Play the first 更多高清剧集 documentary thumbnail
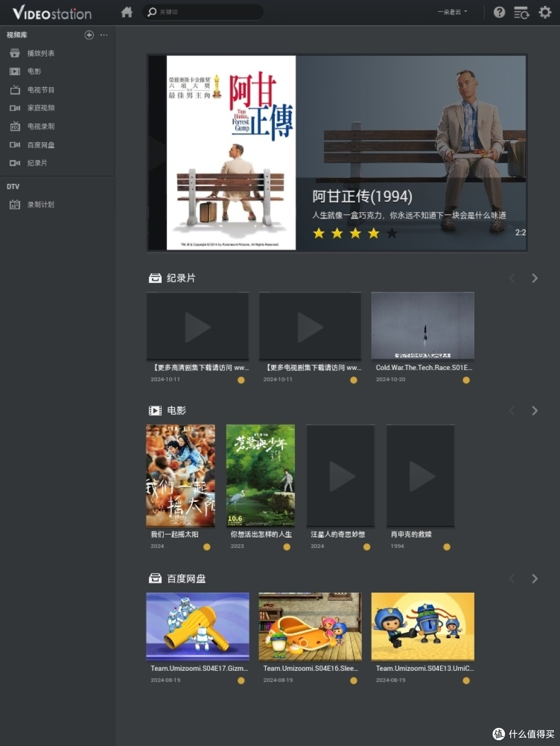This screenshot has height=746, width=560. 198,326
